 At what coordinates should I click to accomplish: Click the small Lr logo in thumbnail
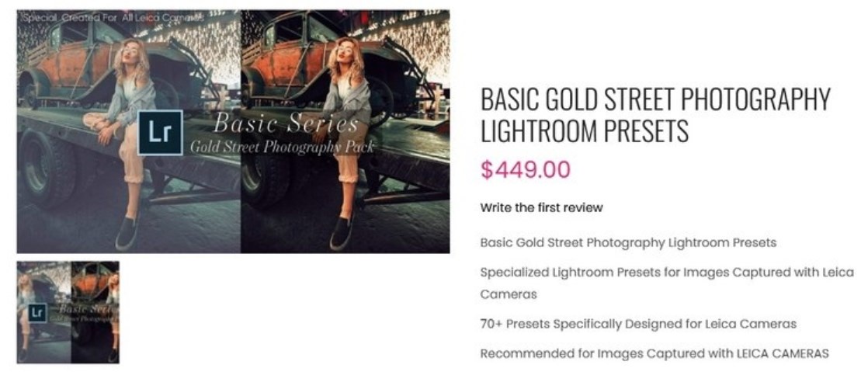[x=37, y=312]
